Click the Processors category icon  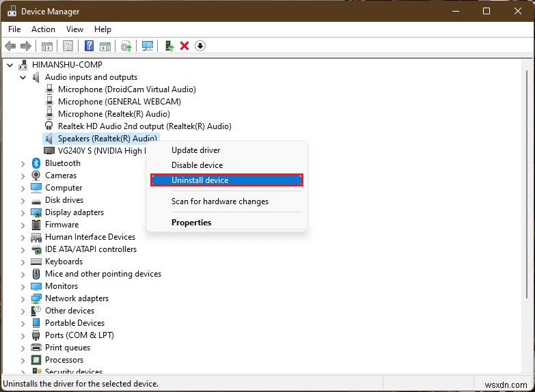coord(36,360)
